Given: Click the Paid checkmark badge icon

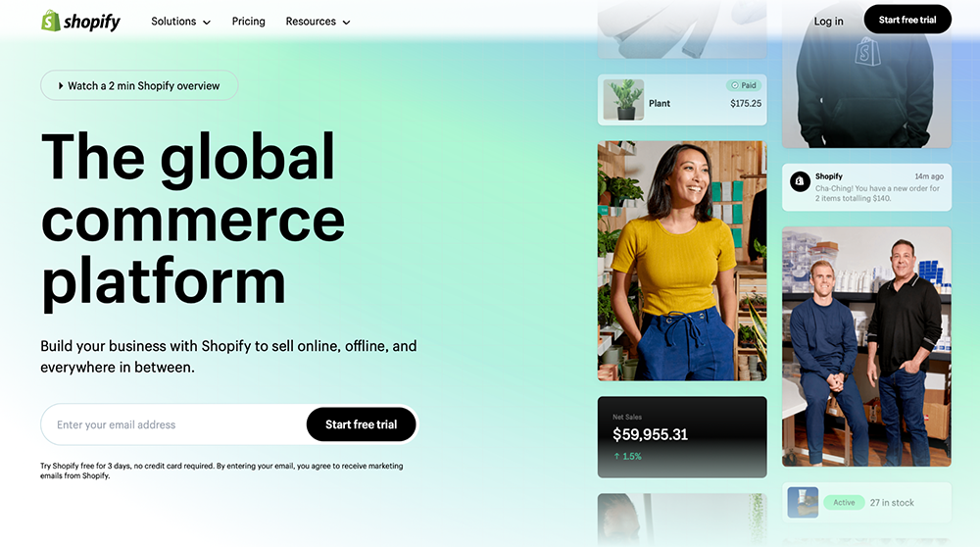Looking at the screenshot, I should coord(735,85).
